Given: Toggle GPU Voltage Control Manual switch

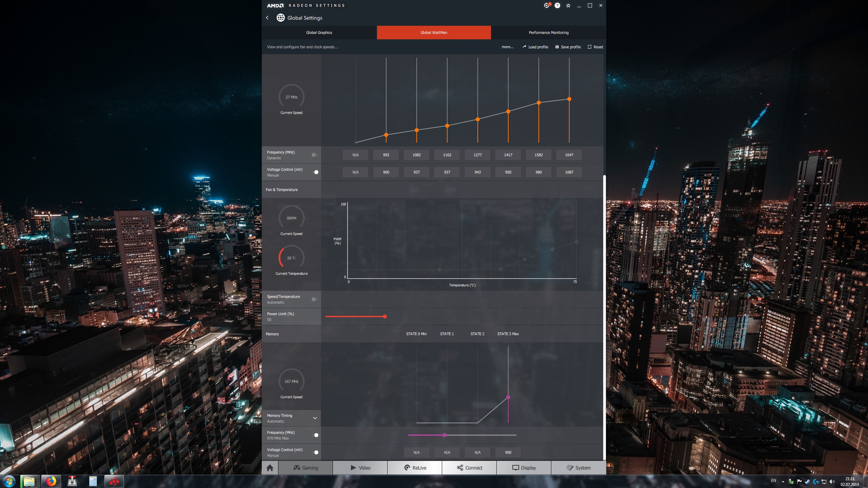Looking at the screenshot, I should click(x=315, y=172).
